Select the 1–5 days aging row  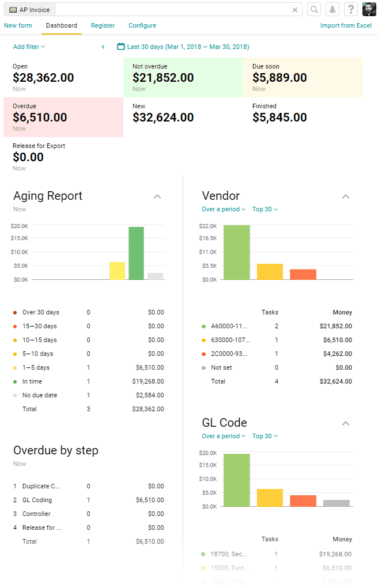tap(89, 368)
